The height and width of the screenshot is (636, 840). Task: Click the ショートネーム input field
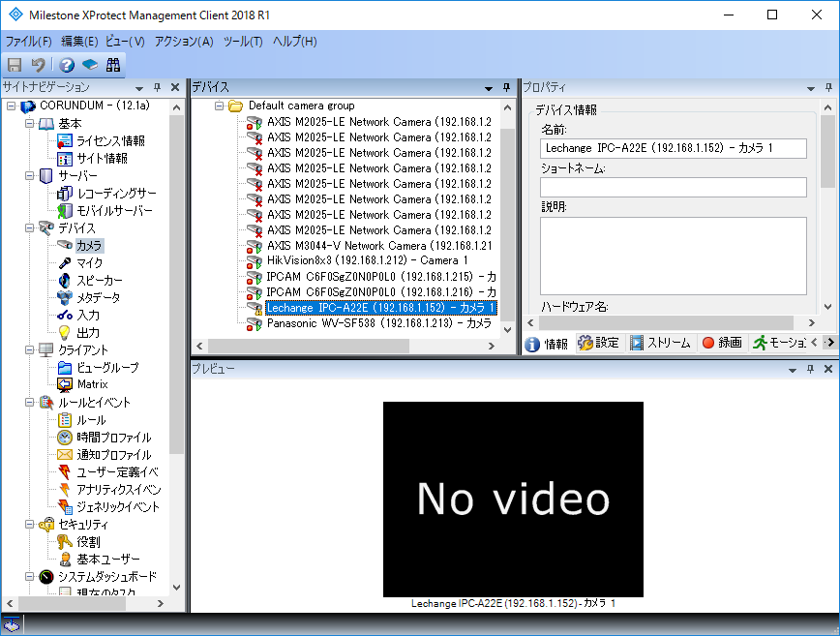click(674, 187)
